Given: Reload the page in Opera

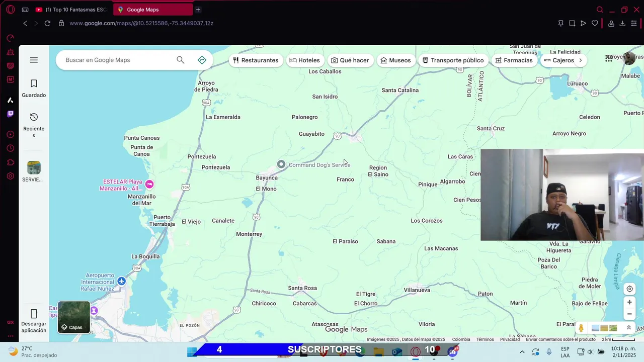Looking at the screenshot, I should (x=47, y=23).
